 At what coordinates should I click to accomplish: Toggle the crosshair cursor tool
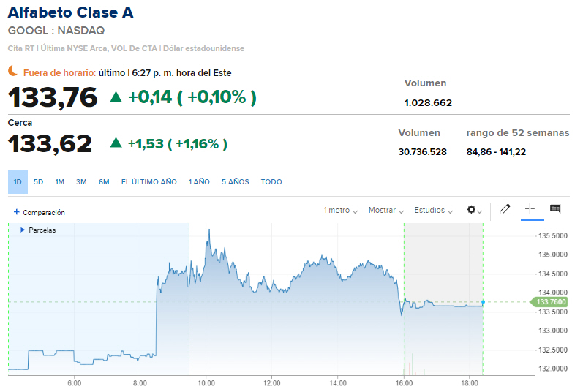[x=530, y=209]
